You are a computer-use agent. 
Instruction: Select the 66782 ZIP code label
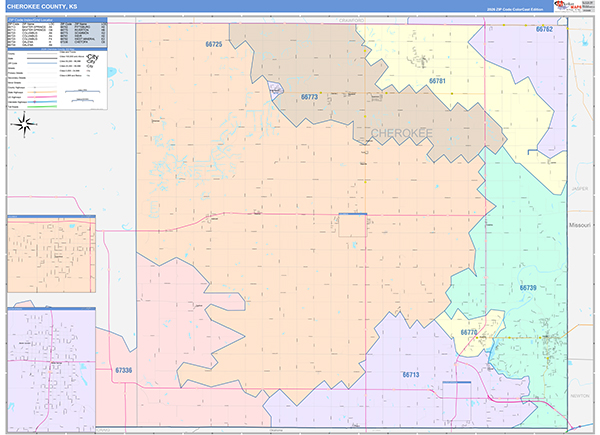point(544,29)
